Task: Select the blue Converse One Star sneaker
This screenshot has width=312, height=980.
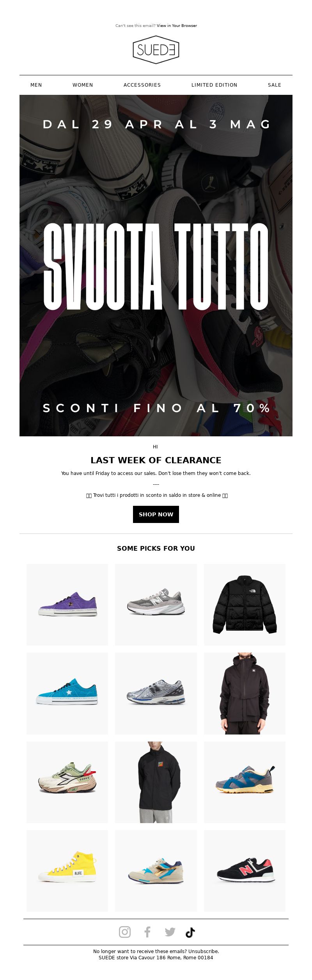Action: point(67,694)
